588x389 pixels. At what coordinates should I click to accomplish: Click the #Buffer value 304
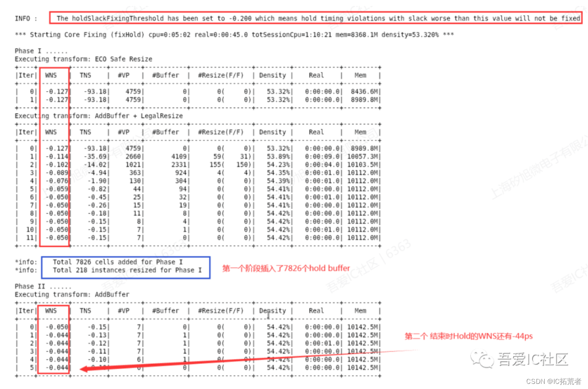pos(181,181)
